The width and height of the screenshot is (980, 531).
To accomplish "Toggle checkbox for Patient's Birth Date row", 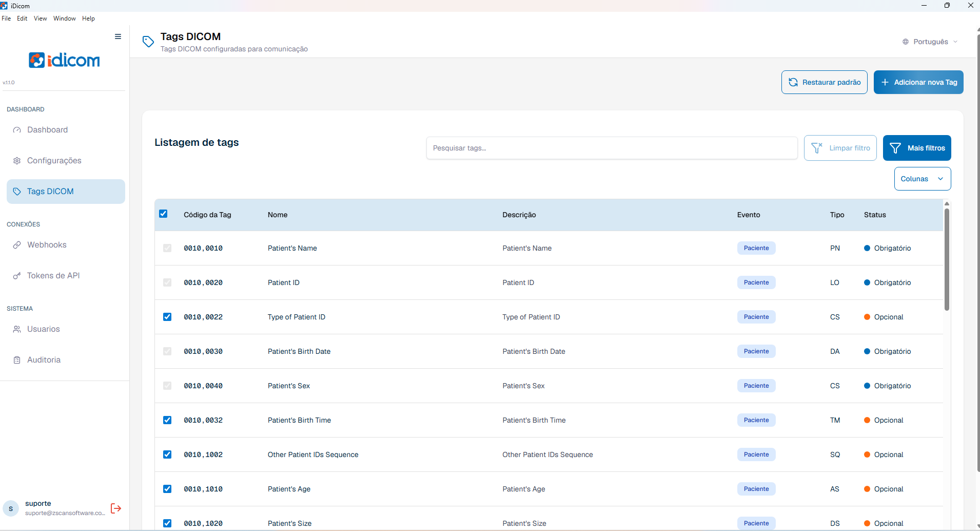I will [x=167, y=351].
